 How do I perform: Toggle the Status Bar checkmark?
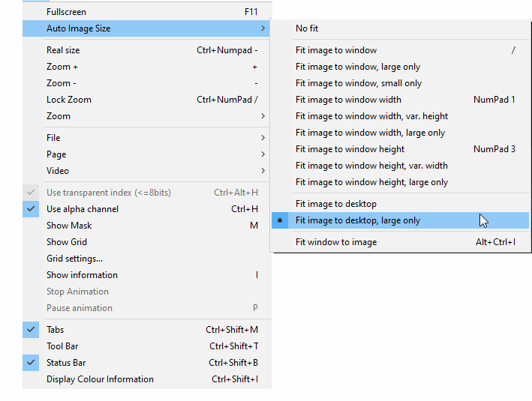click(66, 363)
